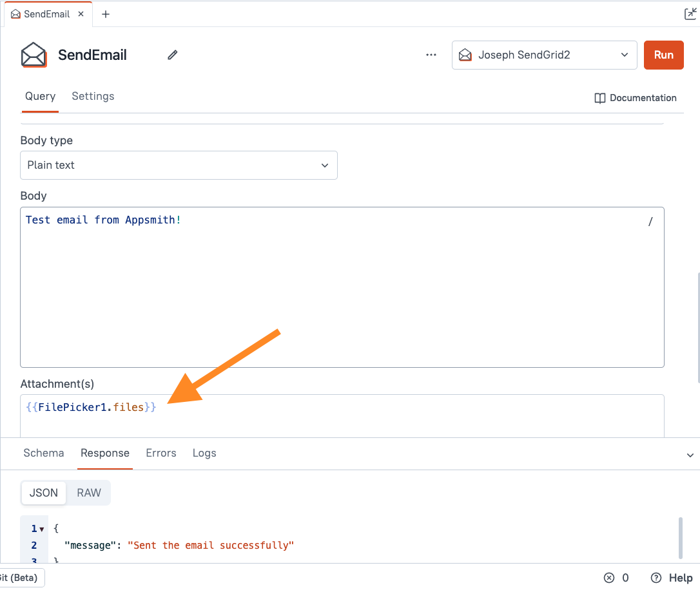Click the Documentation book icon
The height and width of the screenshot is (590, 700).
pos(600,97)
